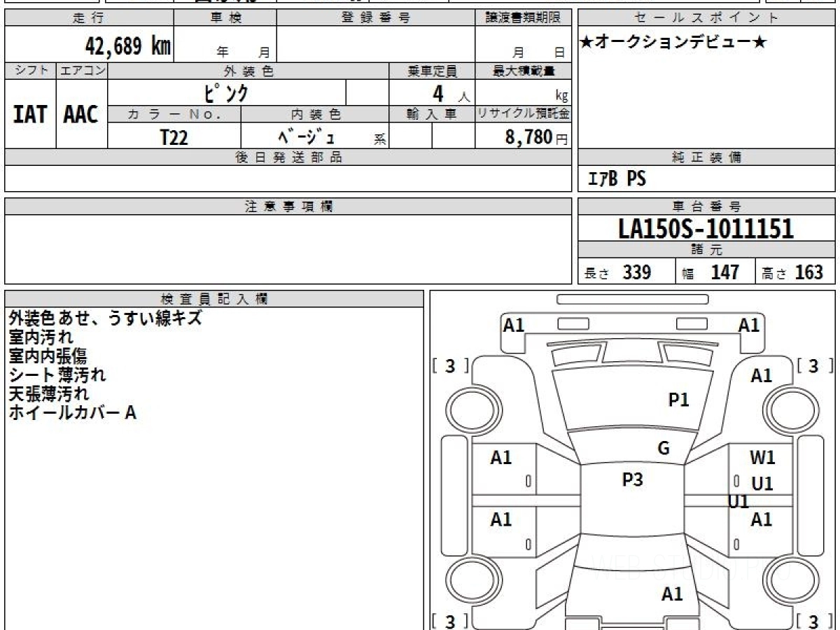
Task: Select the inspector note 室内汚れ
Action: 41,337
